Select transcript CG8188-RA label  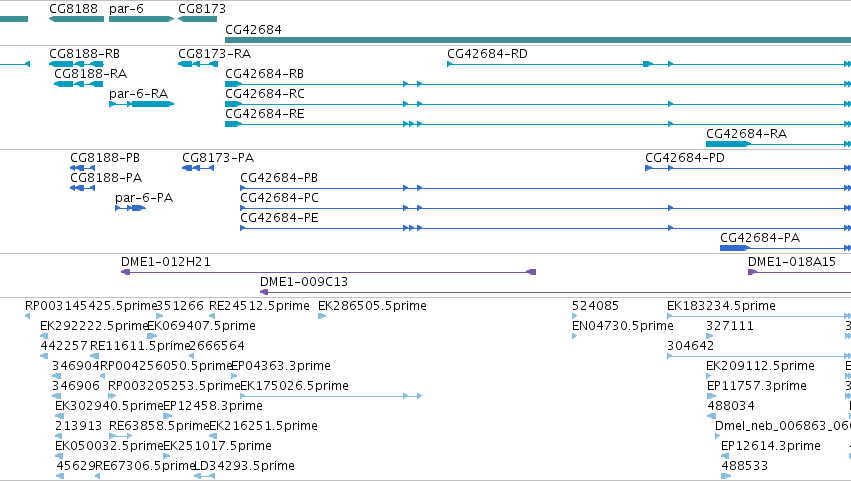click(91, 73)
